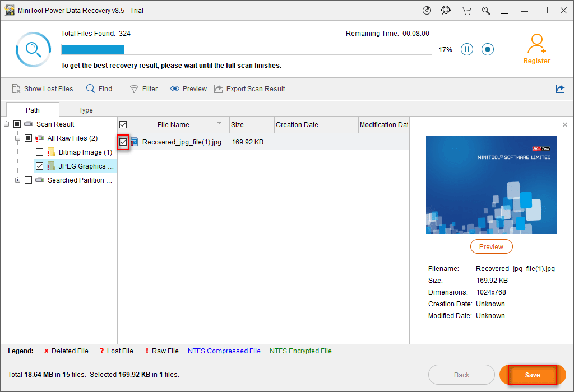Select All Raw Files (2) tree item
Viewport: 574px width, 392px height.
[x=72, y=138]
